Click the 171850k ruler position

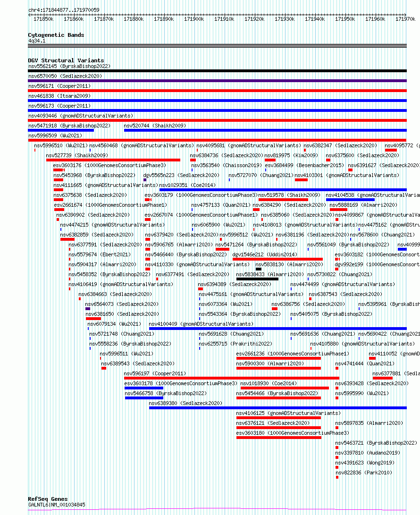[43, 19]
